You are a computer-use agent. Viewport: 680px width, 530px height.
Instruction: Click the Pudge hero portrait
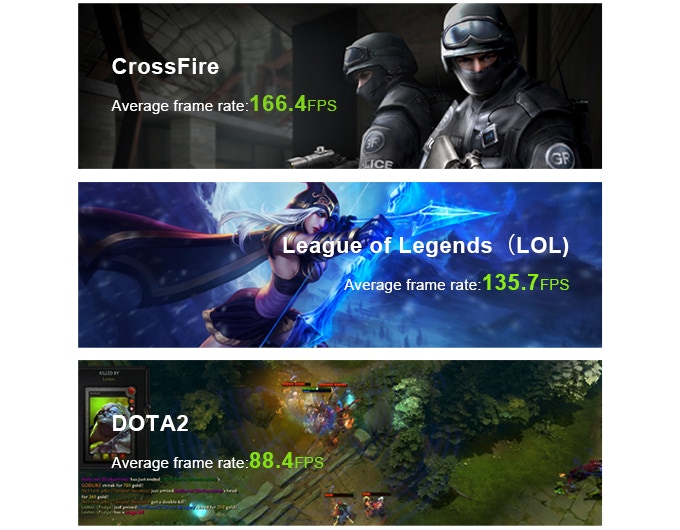111,424
